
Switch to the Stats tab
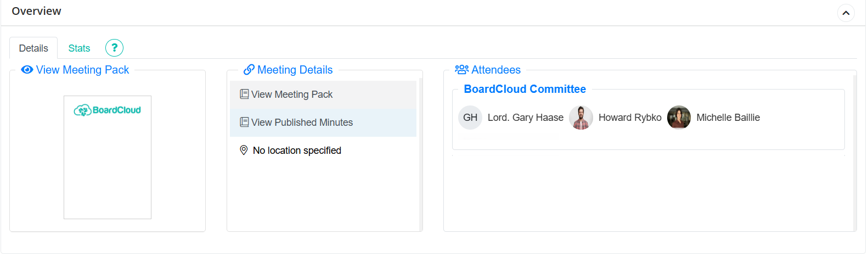click(x=79, y=48)
